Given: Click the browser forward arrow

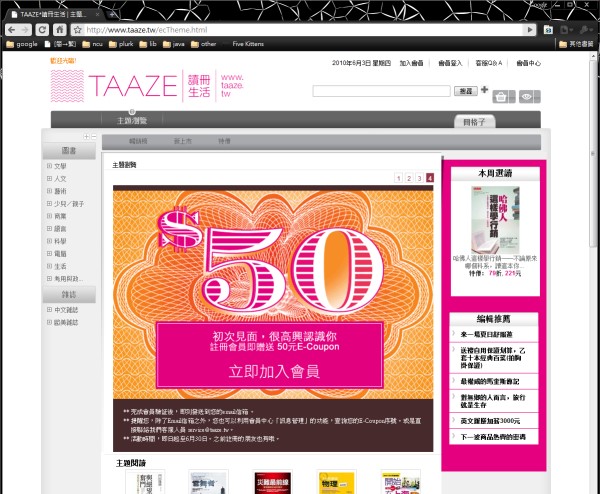Looking at the screenshot, I should (x=26, y=30).
